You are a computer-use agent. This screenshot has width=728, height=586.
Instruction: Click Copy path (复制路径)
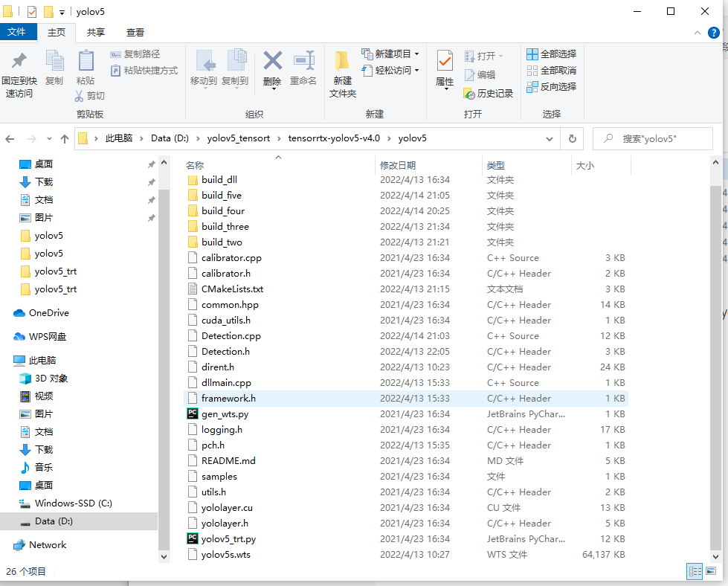tap(135, 54)
